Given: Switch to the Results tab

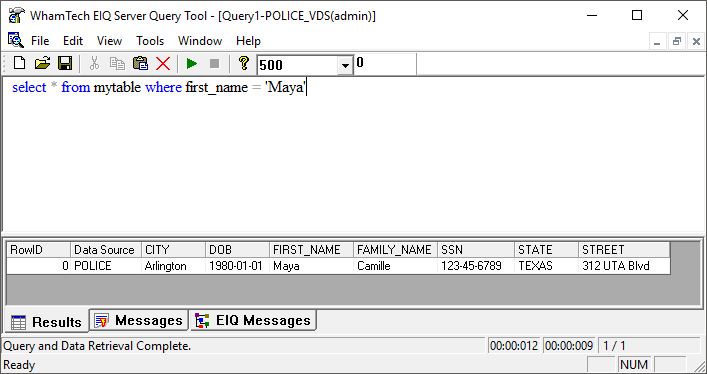Looking at the screenshot, I should click(x=46, y=322).
